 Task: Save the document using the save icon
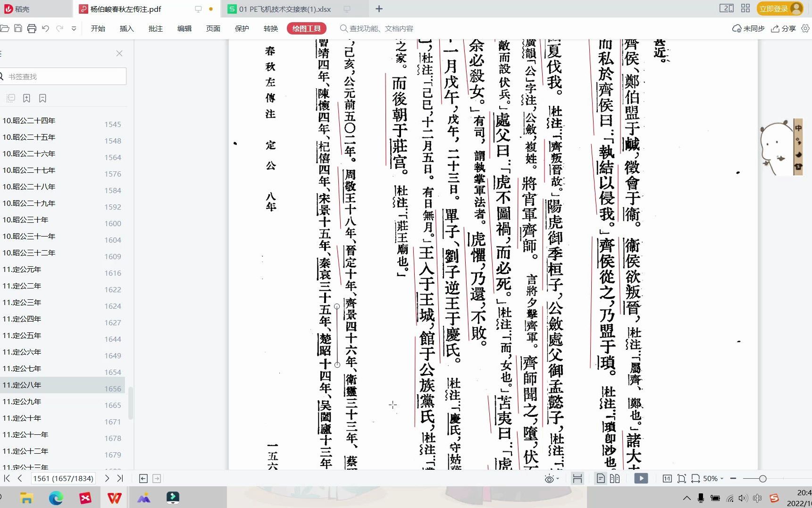18,28
